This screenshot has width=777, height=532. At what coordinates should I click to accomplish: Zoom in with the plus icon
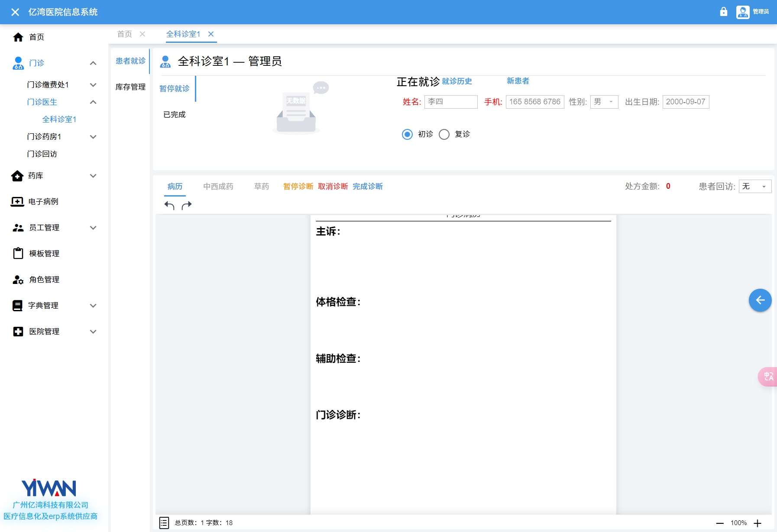(x=758, y=523)
